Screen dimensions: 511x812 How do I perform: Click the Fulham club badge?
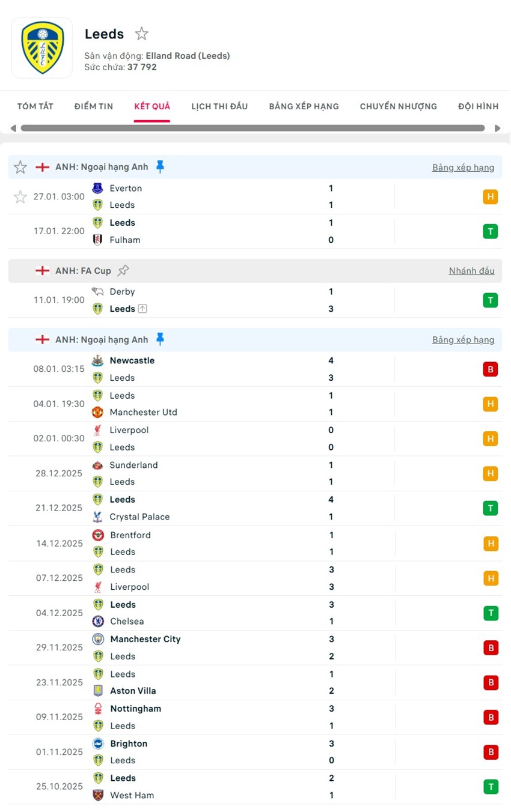(x=98, y=240)
